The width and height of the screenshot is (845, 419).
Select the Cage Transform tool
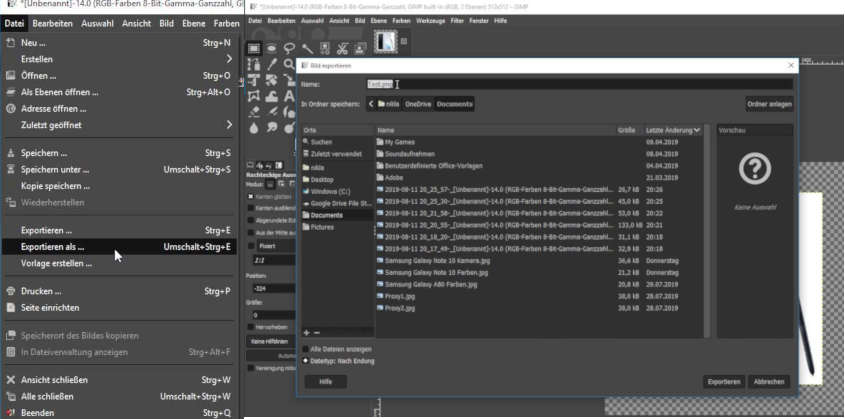(x=254, y=96)
